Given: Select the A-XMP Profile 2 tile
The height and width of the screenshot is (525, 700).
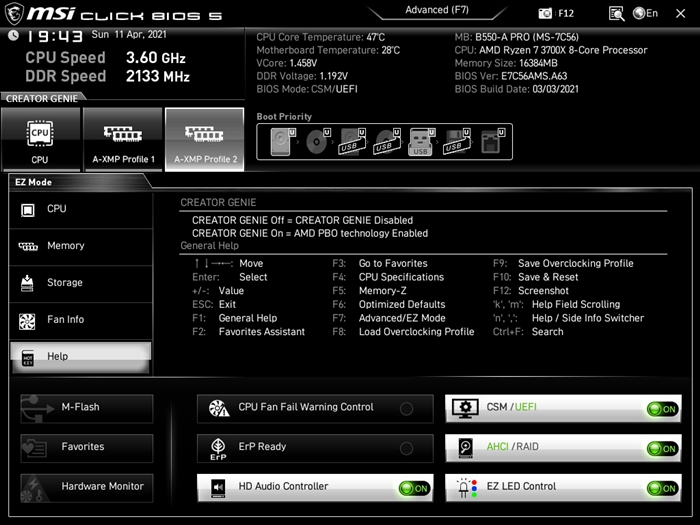Looking at the screenshot, I should tap(204, 139).
